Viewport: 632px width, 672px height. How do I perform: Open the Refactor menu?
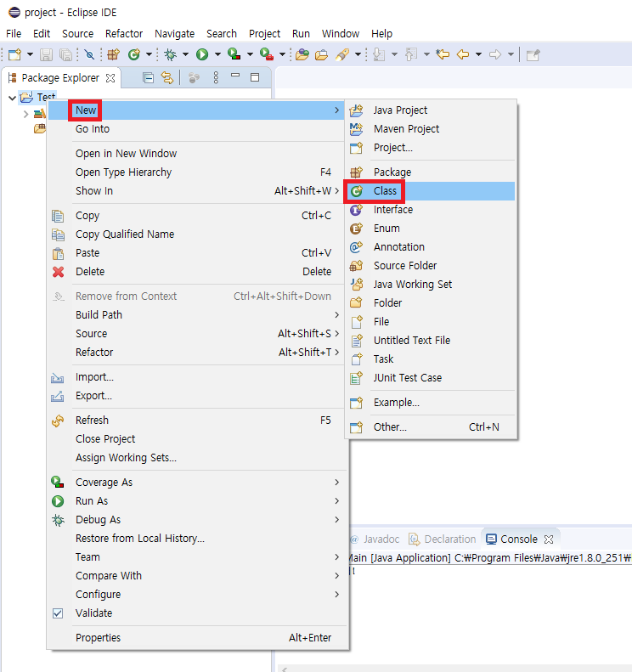(x=124, y=33)
